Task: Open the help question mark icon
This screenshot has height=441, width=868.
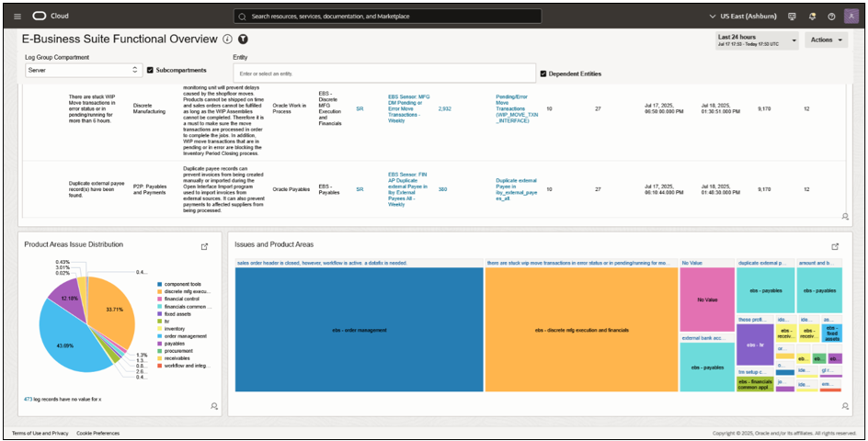Action: point(831,16)
